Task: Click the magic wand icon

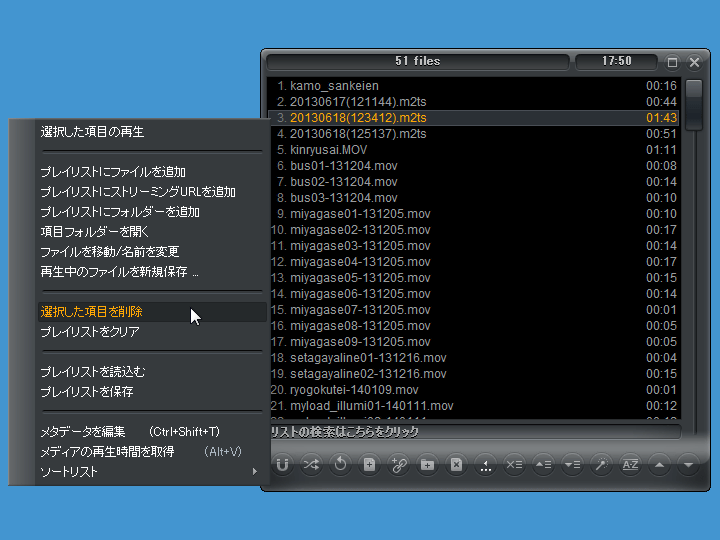Action: [601, 465]
